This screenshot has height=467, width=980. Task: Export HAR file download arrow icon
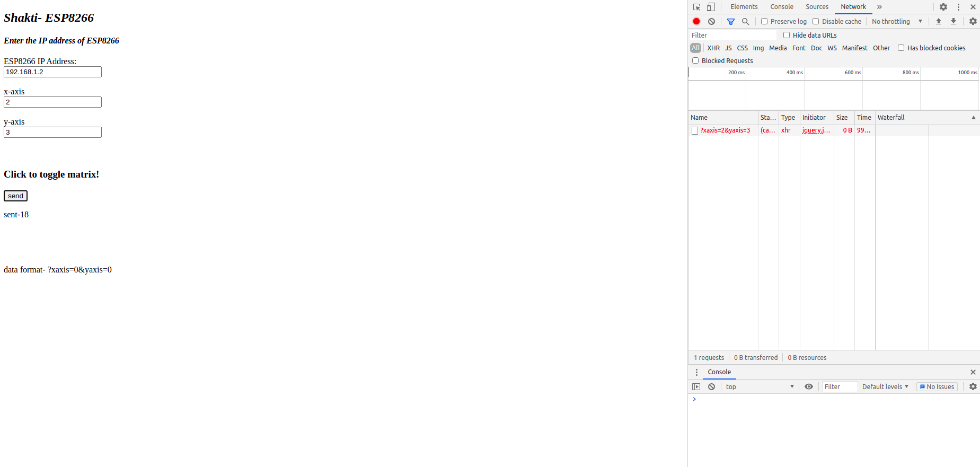[953, 21]
